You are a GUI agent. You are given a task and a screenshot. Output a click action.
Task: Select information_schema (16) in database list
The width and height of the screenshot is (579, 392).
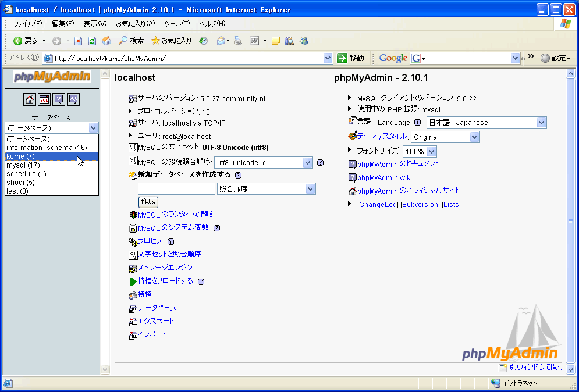pyautogui.click(x=52, y=148)
